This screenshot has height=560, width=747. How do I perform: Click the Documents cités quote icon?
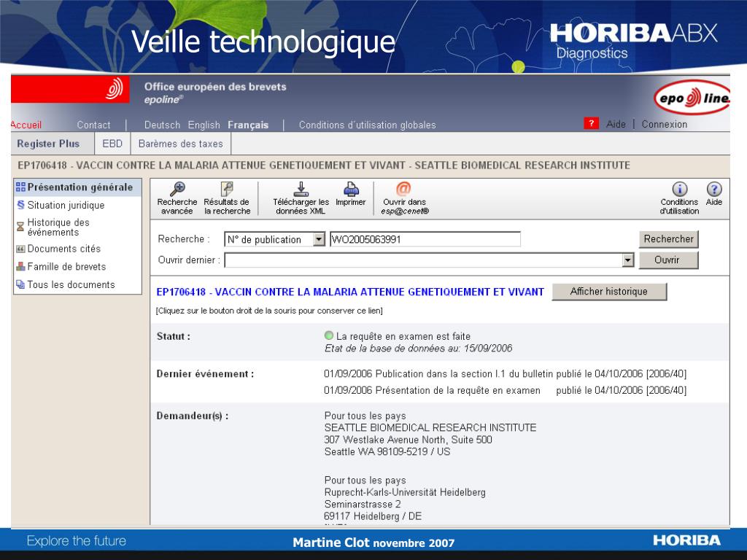coord(20,249)
